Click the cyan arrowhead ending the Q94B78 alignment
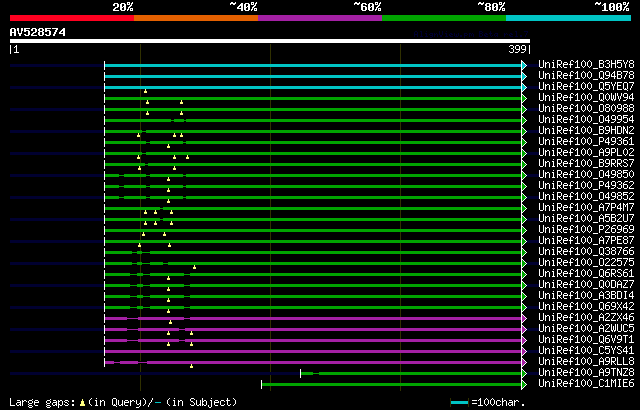640x410 pixels. (x=524, y=76)
